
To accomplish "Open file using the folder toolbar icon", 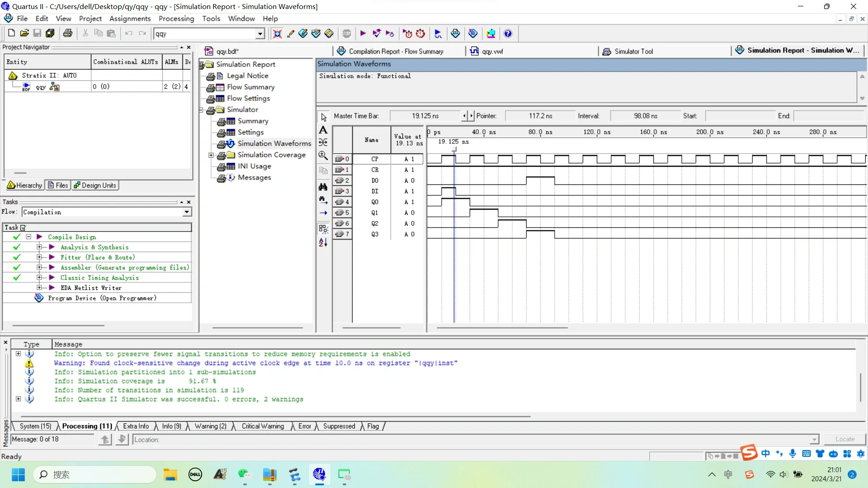I will 24,33.
